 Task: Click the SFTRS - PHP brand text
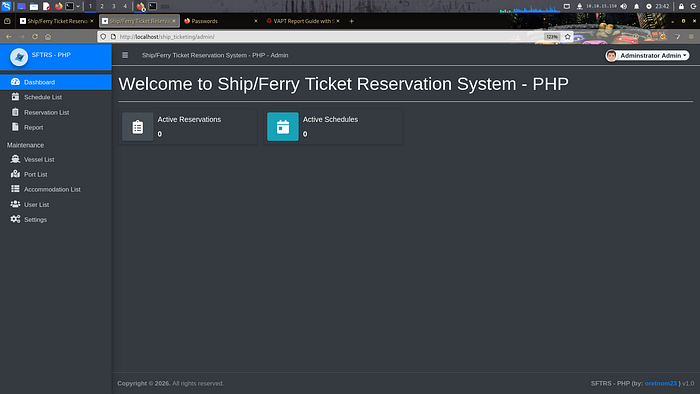pyautogui.click(x=51, y=55)
